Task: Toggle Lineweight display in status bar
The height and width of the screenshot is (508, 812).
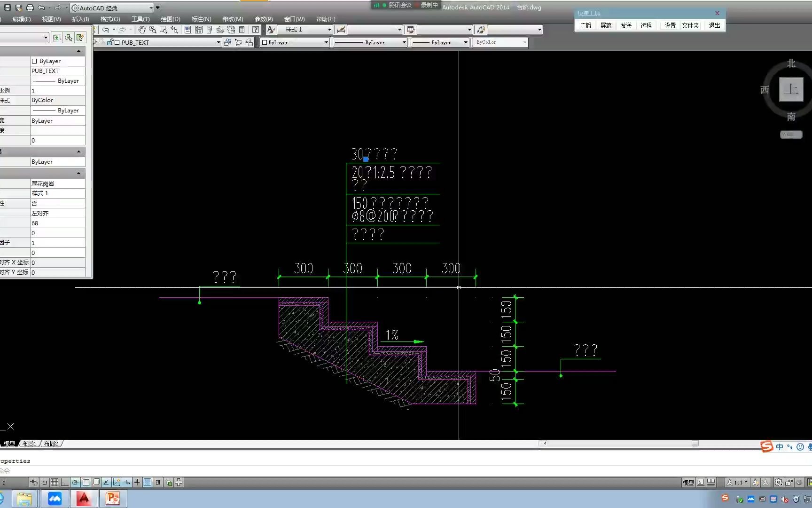Action: 137,482
